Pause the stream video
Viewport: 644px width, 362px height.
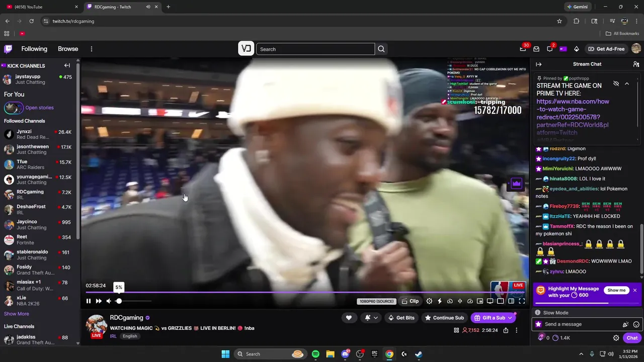pyautogui.click(x=88, y=301)
